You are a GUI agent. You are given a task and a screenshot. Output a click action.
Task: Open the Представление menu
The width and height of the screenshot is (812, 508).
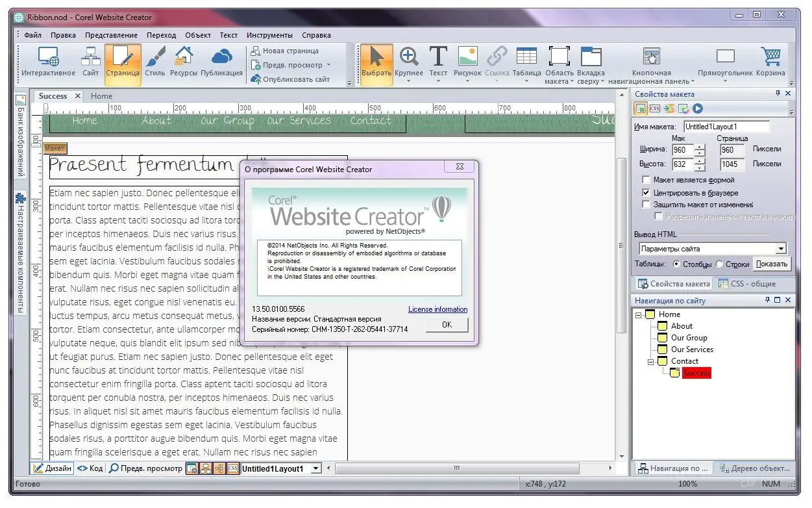111,35
